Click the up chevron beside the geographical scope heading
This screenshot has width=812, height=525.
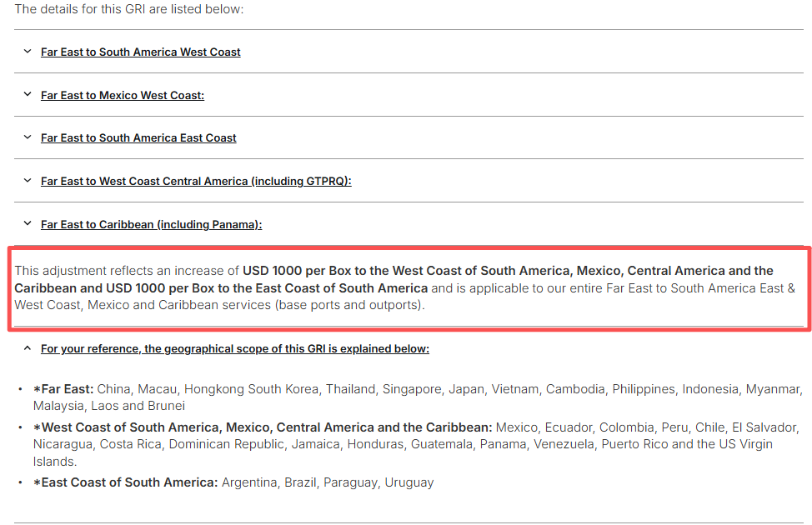click(x=28, y=348)
